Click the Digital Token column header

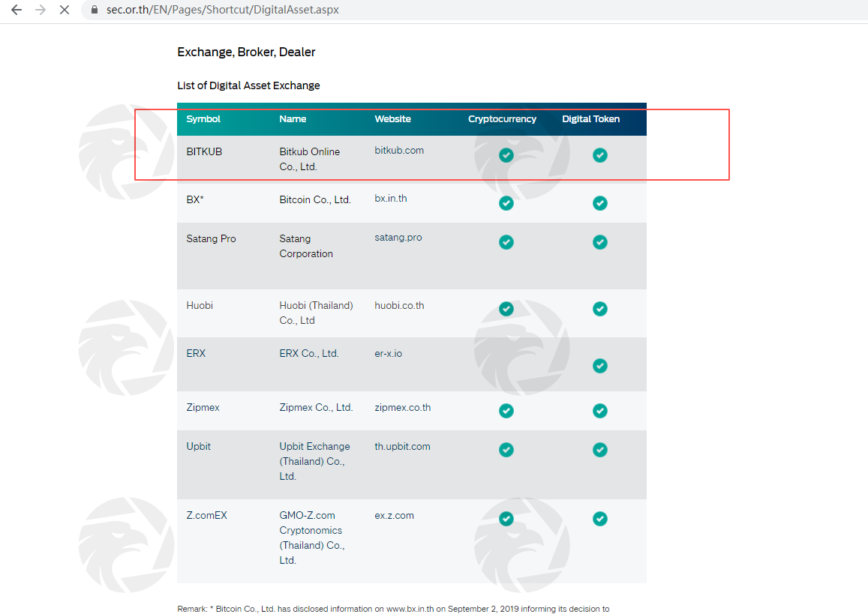tap(590, 119)
